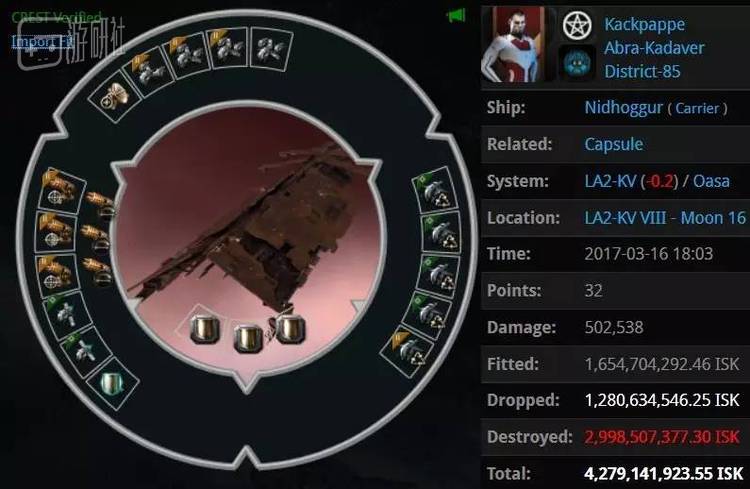Select the antenna-shaped high slot module
Screen dimensions: 750x489
114,97
